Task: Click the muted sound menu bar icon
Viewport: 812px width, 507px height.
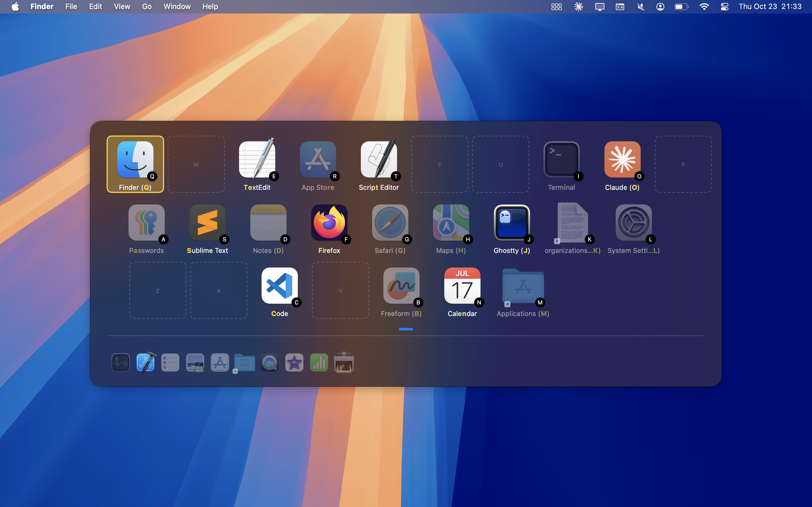Action: [640, 7]
